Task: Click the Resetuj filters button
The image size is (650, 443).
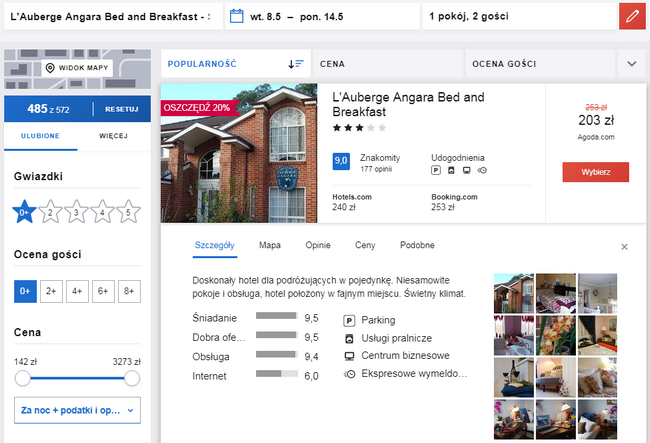Action: click(121, 109)
